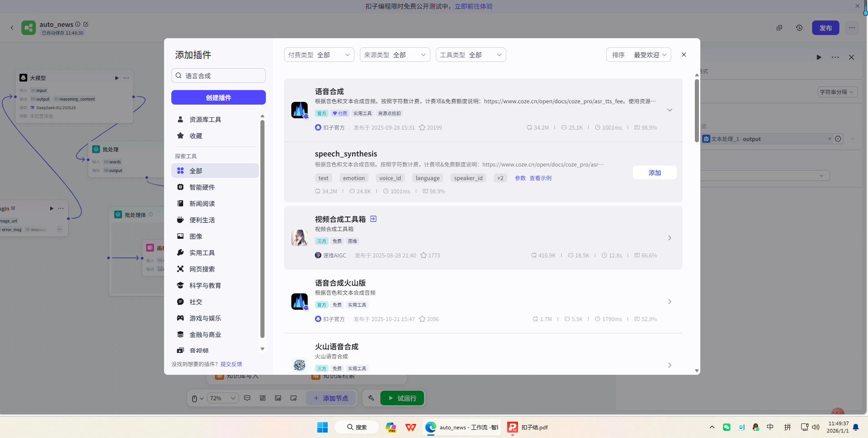
Task: Click the export-as-image icon in bottom toolbar
Action: pos(278,398)
